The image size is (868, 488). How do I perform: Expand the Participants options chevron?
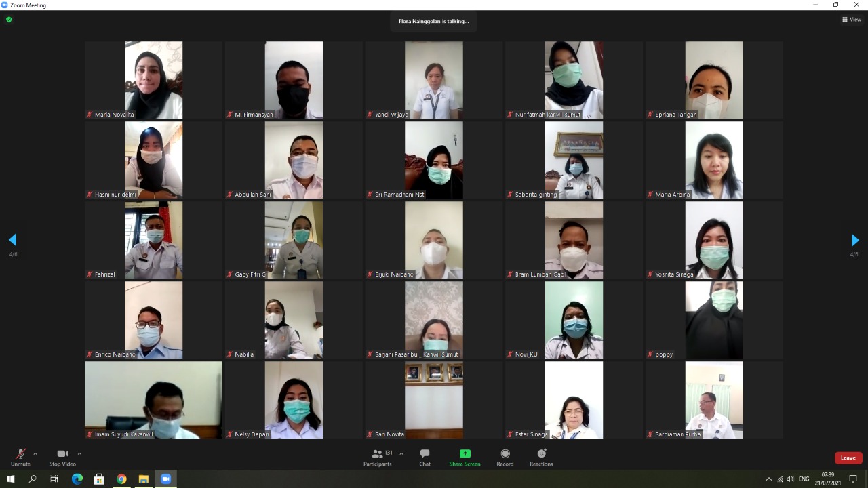401,453
